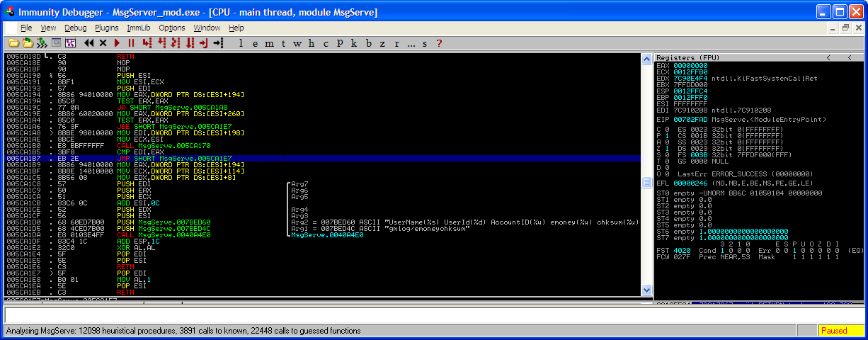The image size is (868, 340).
Task: Click the Step over toolbar icon
Action: click(x=161, y=43)
